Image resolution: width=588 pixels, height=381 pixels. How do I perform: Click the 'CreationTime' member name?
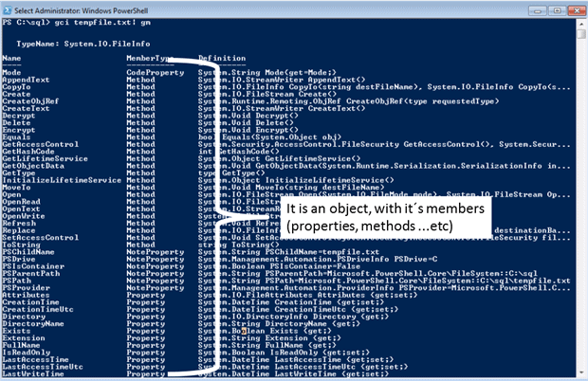click(x=30, y=302)
